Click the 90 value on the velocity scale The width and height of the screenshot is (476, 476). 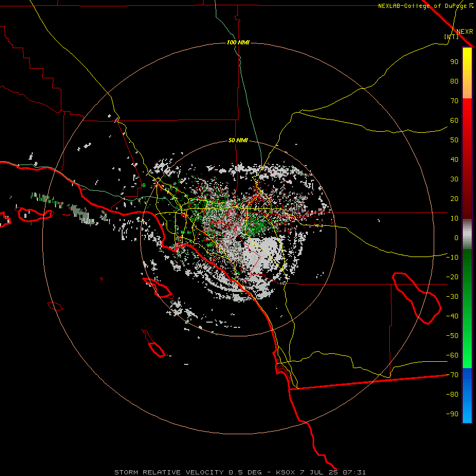point(454,62)
